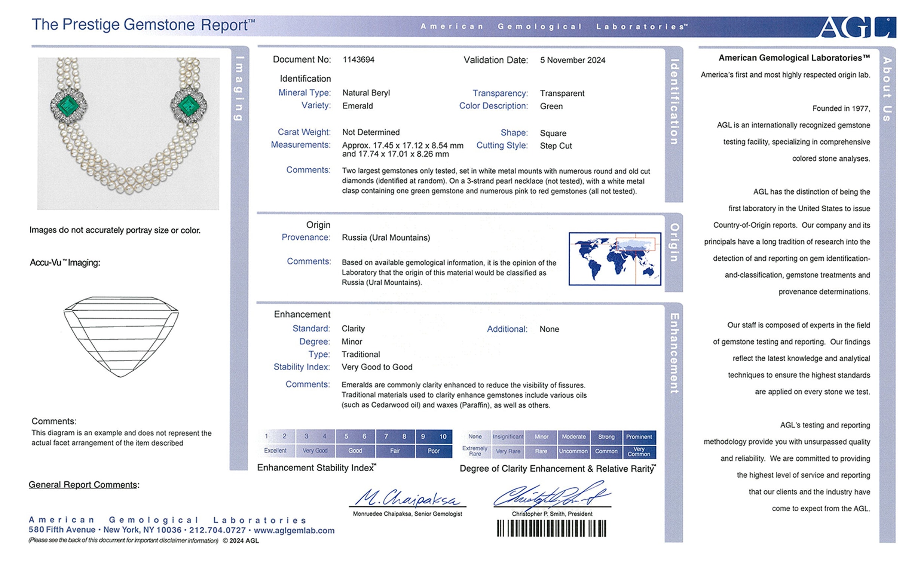924x561 pixels.
Task: Click the 'Minor' clarity enhancement cell
Action: [541, 437]
